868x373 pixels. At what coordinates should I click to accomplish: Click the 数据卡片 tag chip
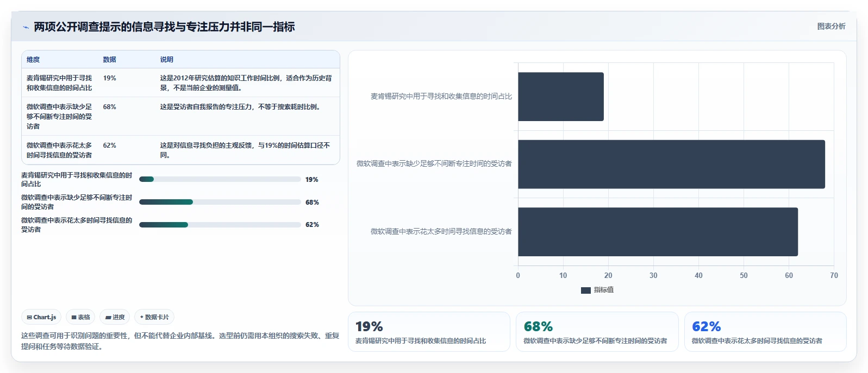(154, 317)
